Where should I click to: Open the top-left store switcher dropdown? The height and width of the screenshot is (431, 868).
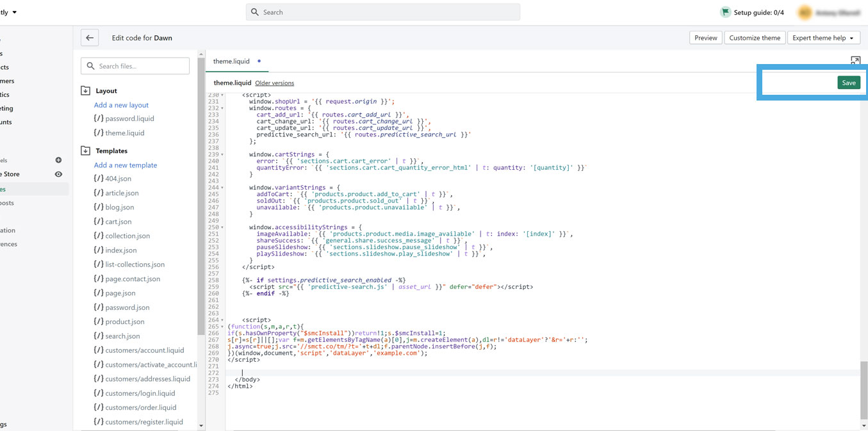tap(8, 11)
